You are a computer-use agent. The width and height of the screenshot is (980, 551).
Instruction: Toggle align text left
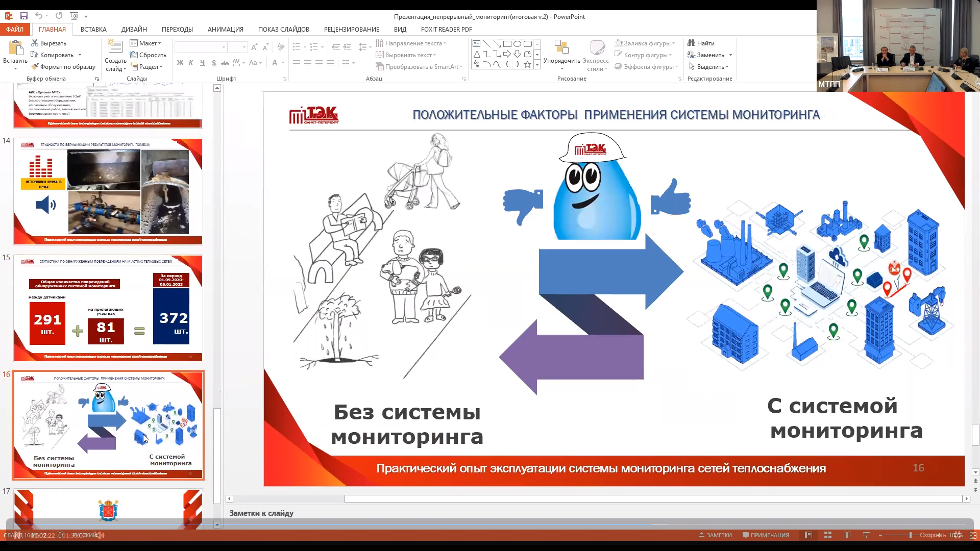coord(297,63)
